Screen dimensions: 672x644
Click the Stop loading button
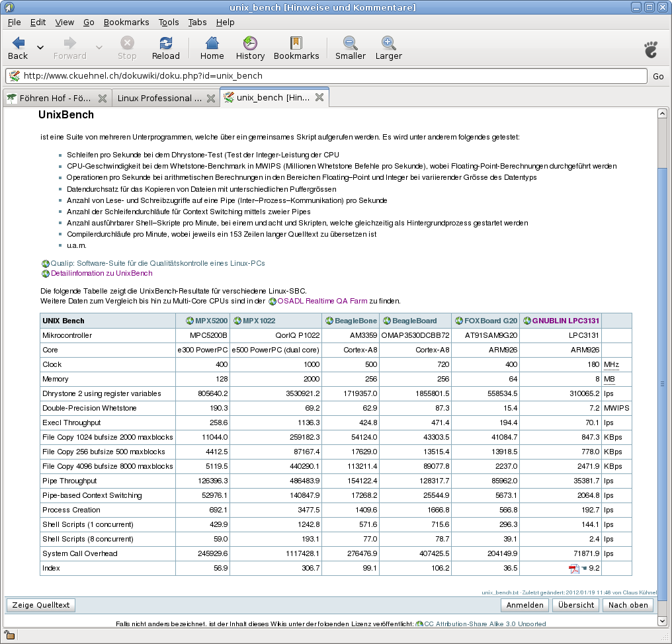point(127,48)
